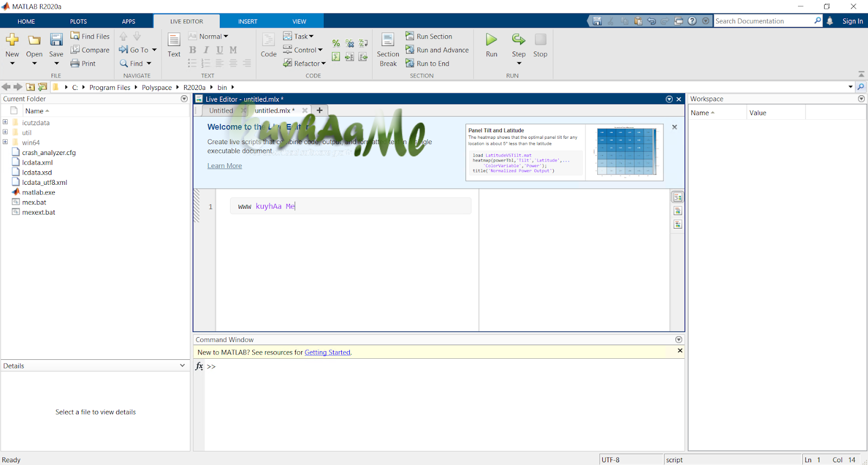Click the Step icon
Viewport: 868px width, 465px height.
click(x=519, y=40)
